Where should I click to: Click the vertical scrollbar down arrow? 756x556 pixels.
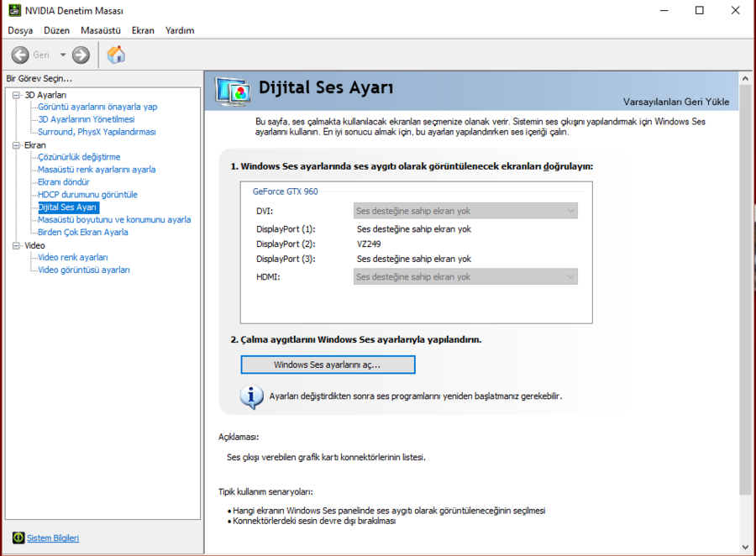pos(744,548)
